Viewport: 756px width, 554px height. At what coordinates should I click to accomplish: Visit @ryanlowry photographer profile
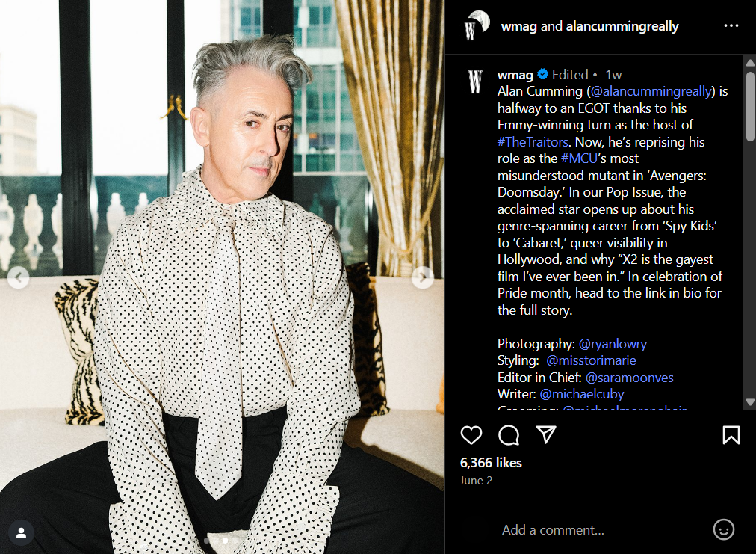pyautogui.click(x=613, y=344)
